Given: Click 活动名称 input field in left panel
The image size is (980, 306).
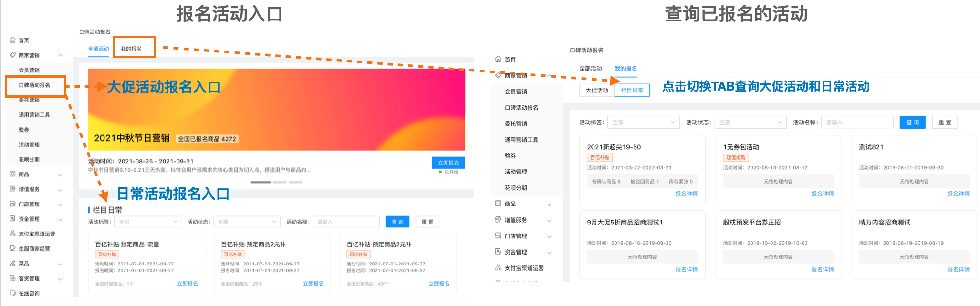Looking at the screenshot, I should (x=346, y=222).
